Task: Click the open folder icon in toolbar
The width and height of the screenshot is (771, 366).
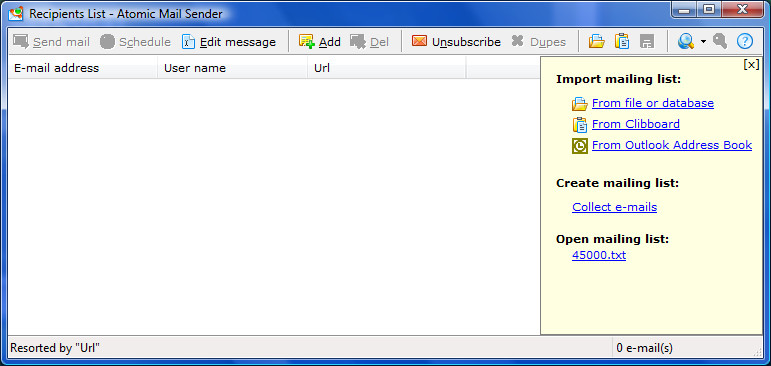Action: 596,42
